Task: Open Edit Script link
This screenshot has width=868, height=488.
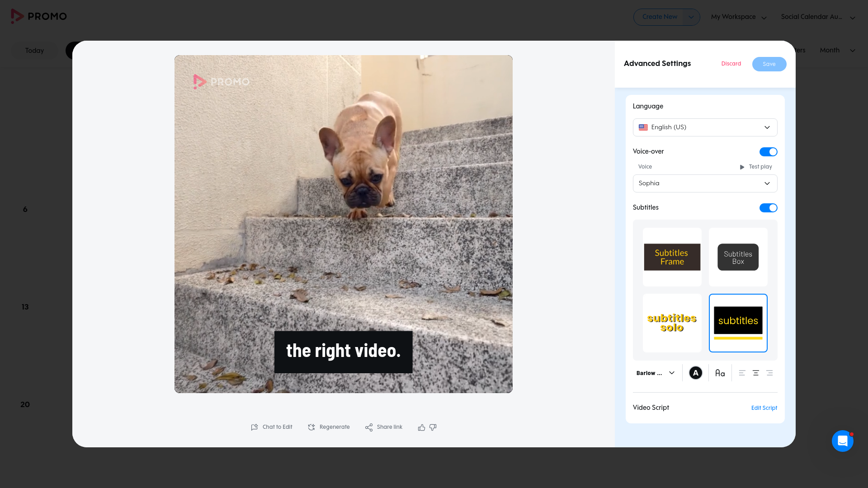Action: click(764, 408)
